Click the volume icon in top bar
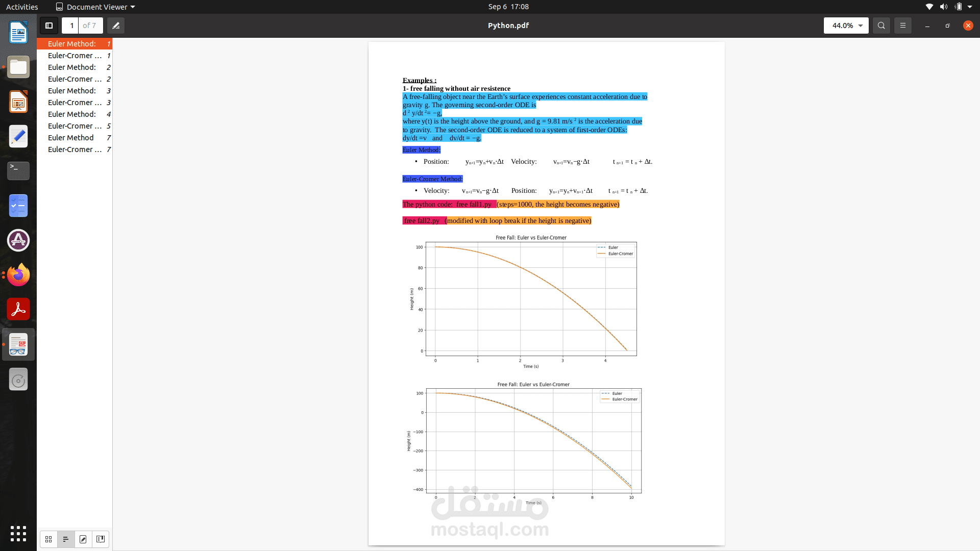The image size is (980, 551). point(943,7)
